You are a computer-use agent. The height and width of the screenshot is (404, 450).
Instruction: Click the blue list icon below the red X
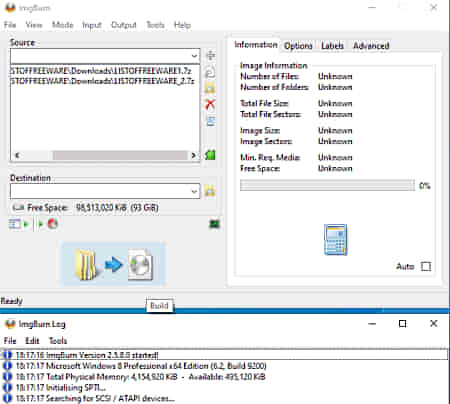[x=210, y=121]
